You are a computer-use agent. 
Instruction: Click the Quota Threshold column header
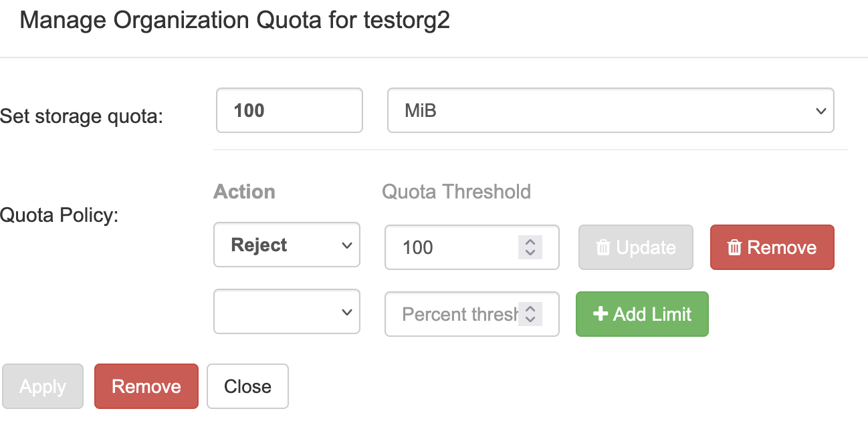pyautogui.click(x=456, y=192)
